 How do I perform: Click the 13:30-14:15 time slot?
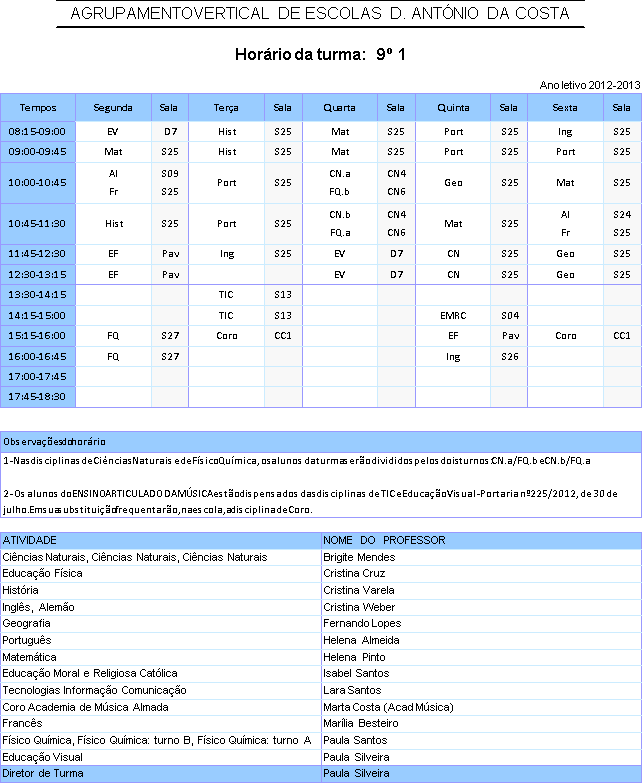tap(38, 295)
